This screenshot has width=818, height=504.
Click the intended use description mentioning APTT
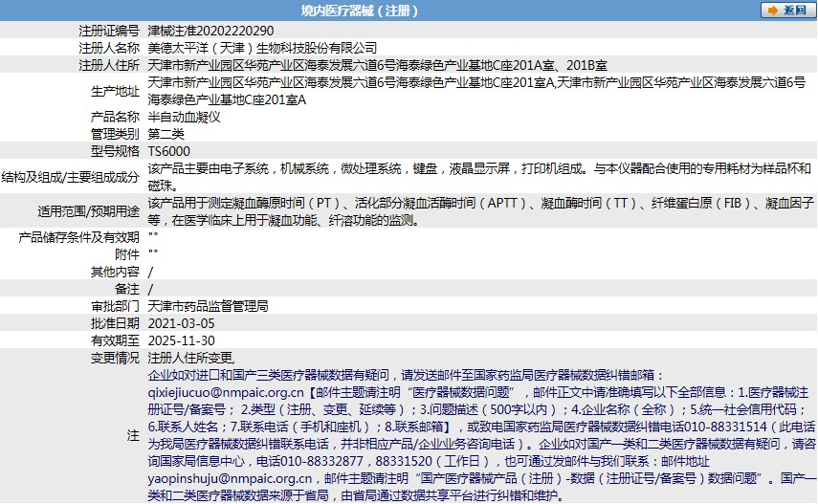coord(481,211)
